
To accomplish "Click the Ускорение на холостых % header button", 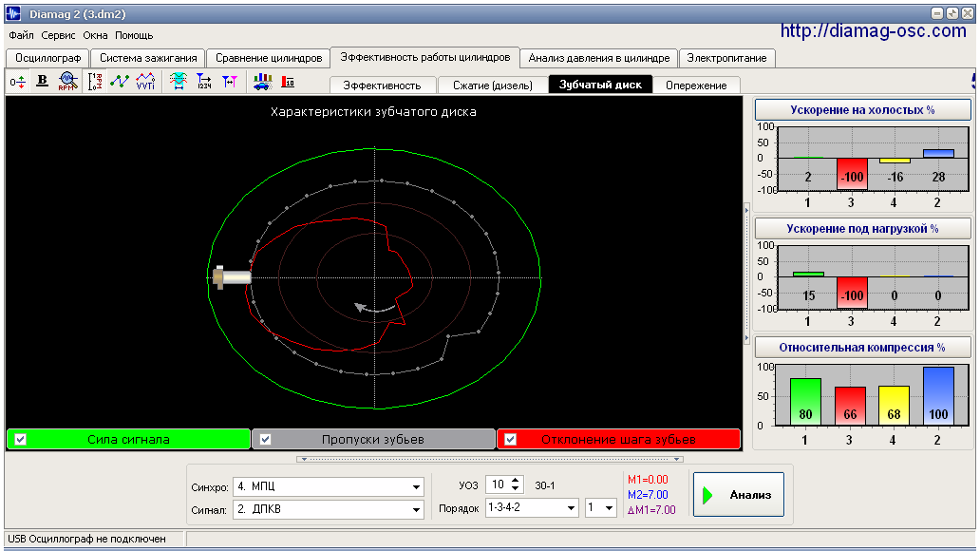I will (862, 110).
